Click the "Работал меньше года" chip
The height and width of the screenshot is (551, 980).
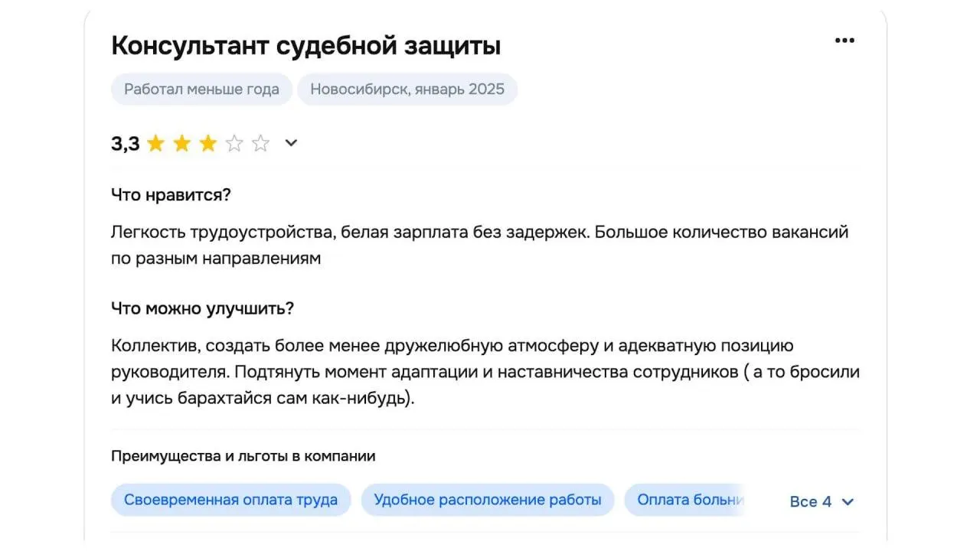point(201,89)
